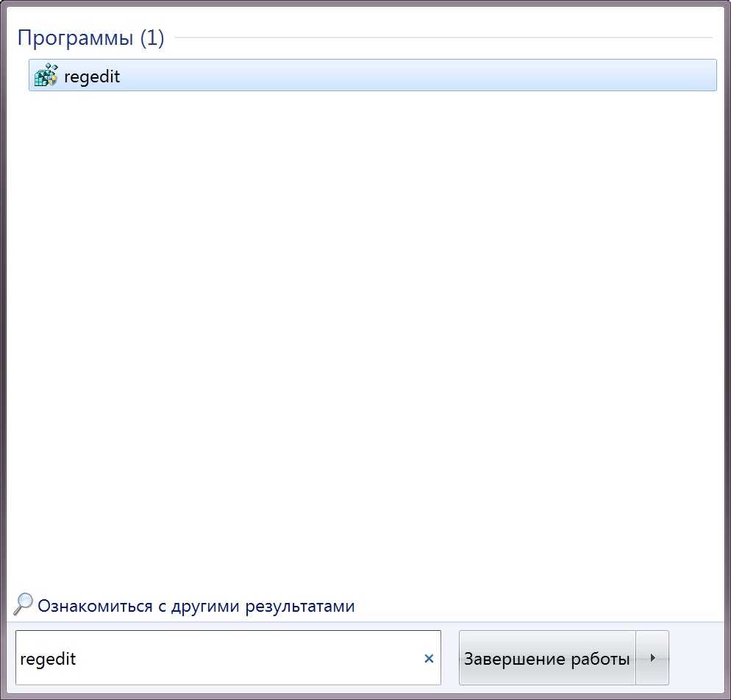The image size is (731, 700).
Task: Click the separator line next to Программы header
Action: pos(441,37)
